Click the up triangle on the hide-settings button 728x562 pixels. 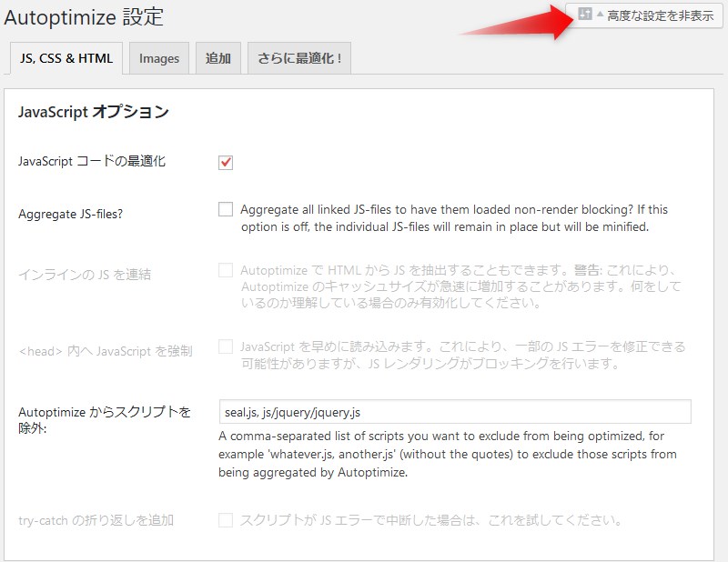tap(600, 14)
